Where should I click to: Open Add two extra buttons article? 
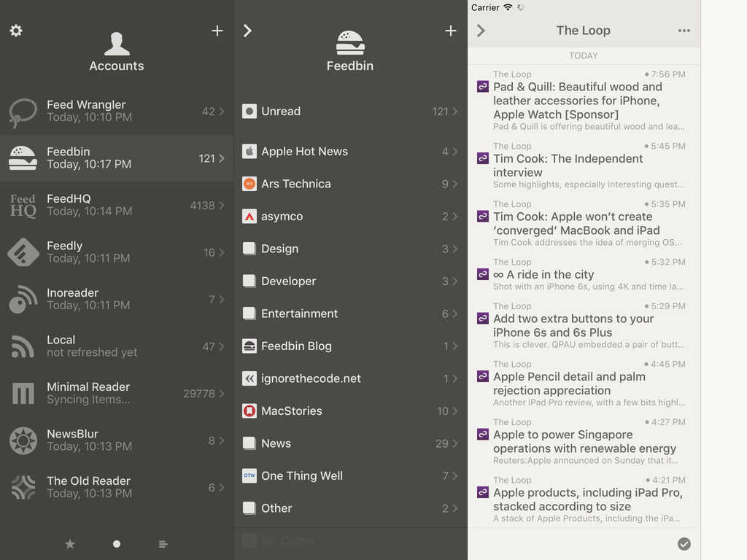(x=584, y=325)
